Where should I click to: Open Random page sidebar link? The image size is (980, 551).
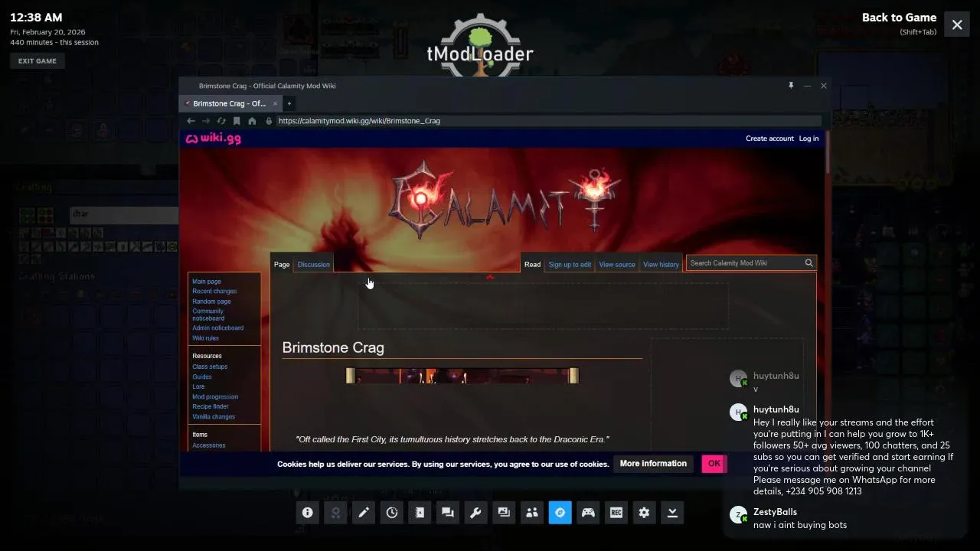coord(211,302)
